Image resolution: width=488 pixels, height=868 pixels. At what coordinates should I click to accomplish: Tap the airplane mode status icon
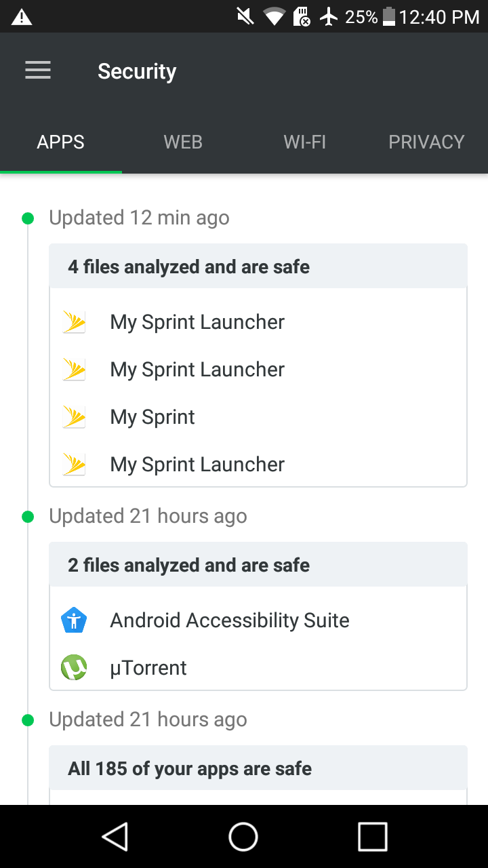(x=329, y=17)
